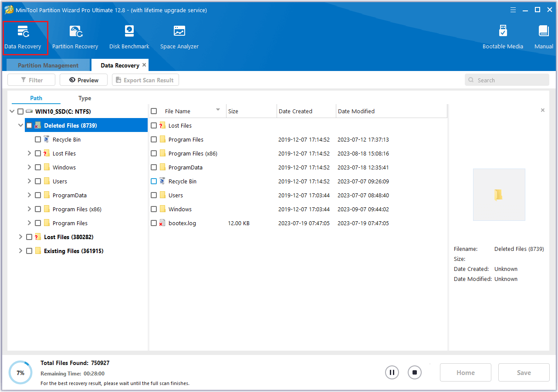Image resolution: width=558 pixels, height=392 pixels.
Task: Click the Windows folder icon in tree
Action: 47,167
